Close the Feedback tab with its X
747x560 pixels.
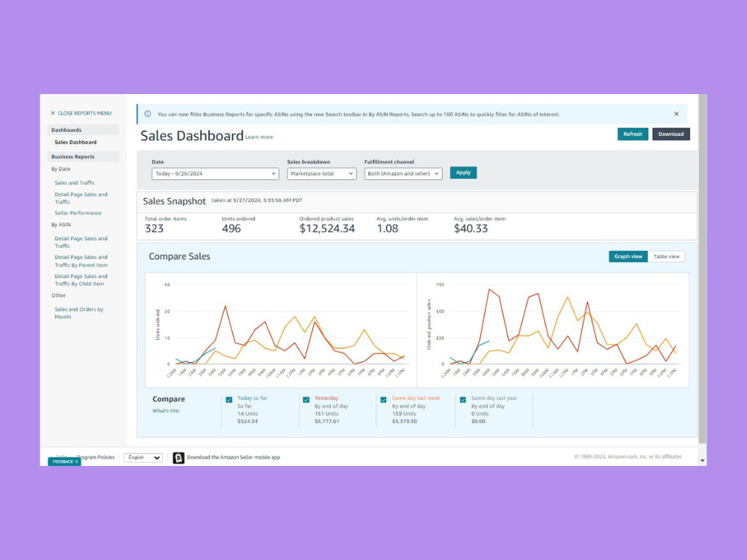click(77, 461)
